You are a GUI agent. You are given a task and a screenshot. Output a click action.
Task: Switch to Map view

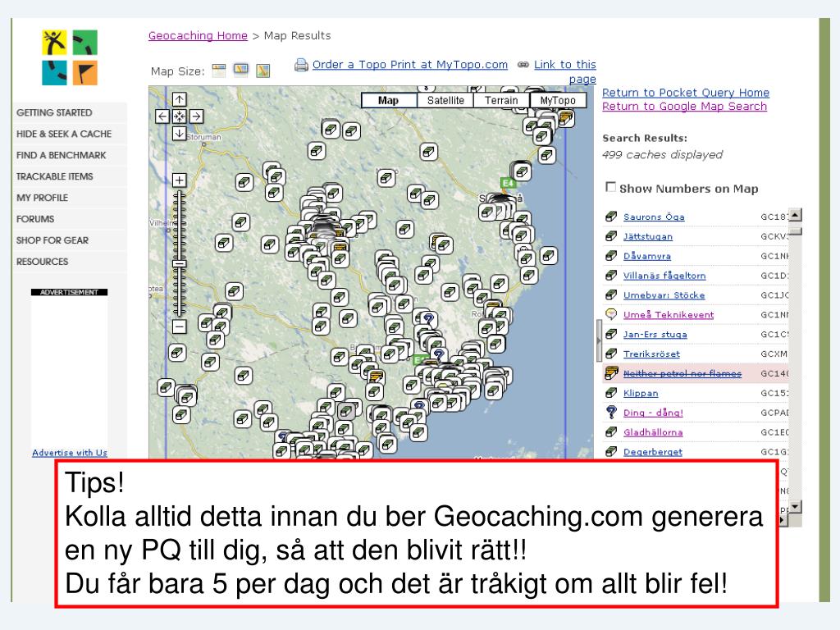[388, 100]
